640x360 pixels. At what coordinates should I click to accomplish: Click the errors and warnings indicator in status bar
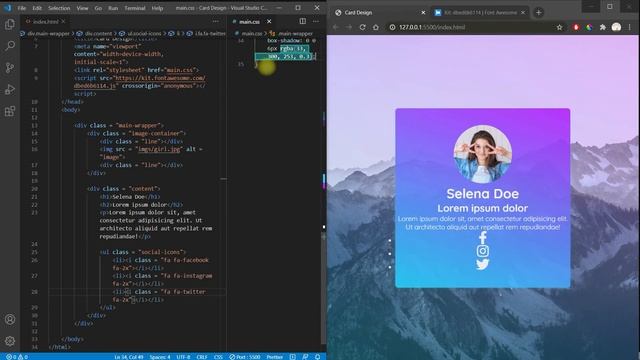17,357
